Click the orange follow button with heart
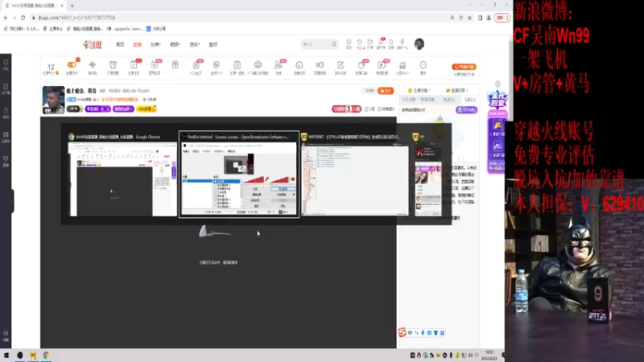Viewport: 644px width, 362px height. click(x=386, y=91)
